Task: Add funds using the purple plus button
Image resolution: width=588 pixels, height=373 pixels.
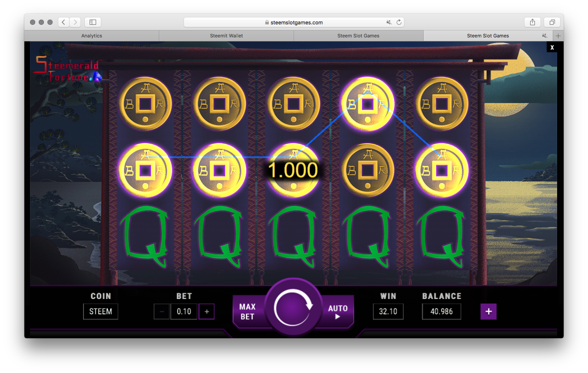Action: 488,312
